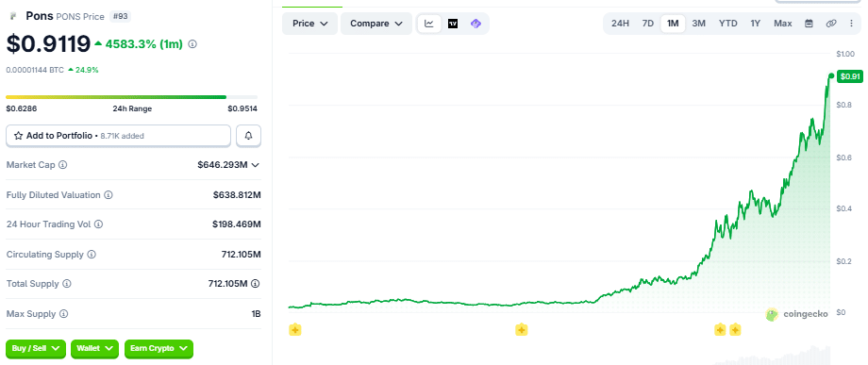Screen dimensions: 868x365
Task: Click the 24h Range progress bar
Action: (132, 97)
